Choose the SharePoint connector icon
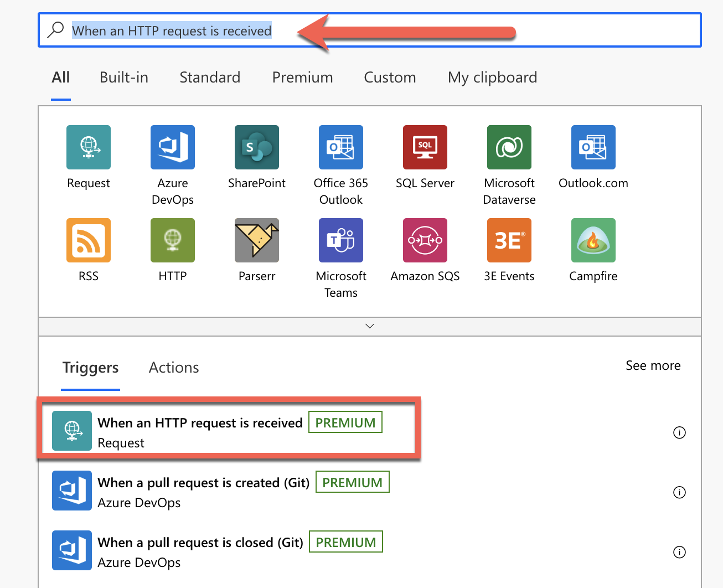 (257, 147)
